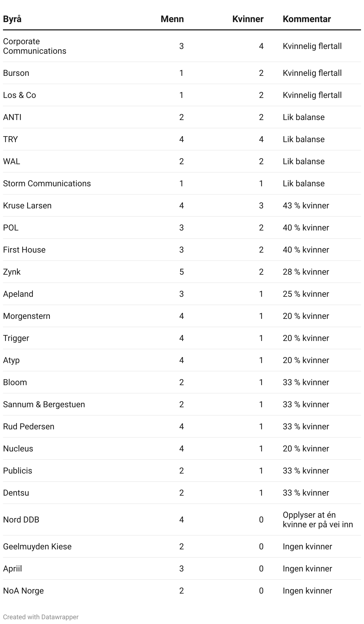Select the Geelmuyden Kiese row name

pos(37,547)
